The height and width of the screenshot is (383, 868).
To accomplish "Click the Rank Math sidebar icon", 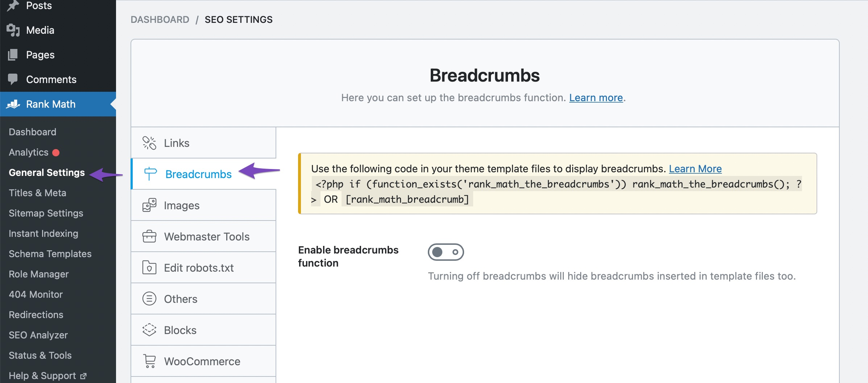I will 13,104.
